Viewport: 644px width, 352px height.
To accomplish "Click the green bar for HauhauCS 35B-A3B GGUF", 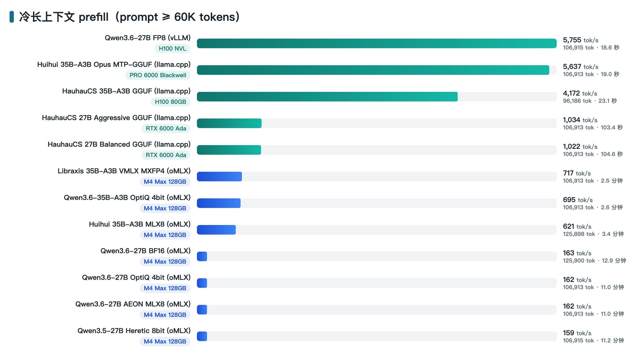I will [327, 97].
